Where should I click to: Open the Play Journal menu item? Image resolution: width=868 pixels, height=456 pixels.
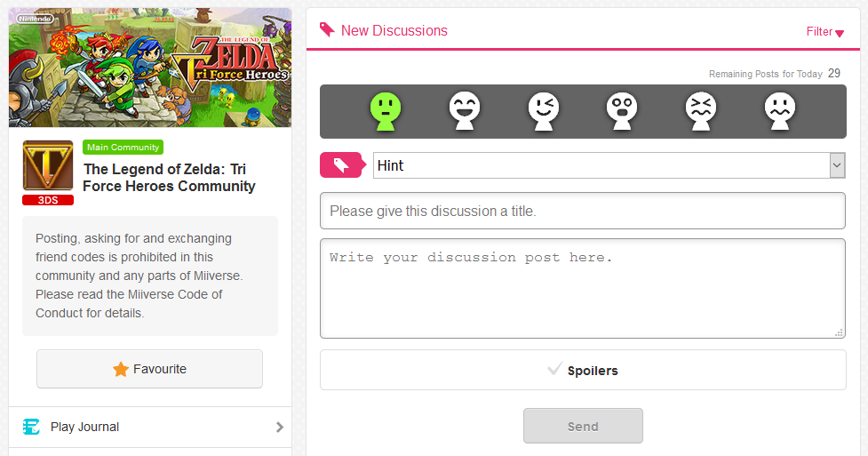coord(150,428)
